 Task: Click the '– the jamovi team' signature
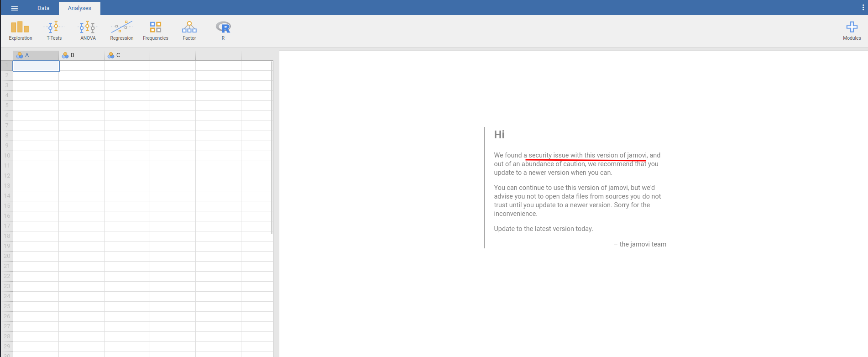[x=640, y=244]
